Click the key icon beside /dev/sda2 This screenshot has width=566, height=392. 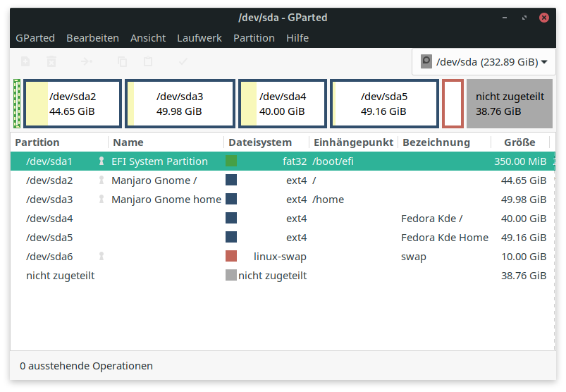101,180
